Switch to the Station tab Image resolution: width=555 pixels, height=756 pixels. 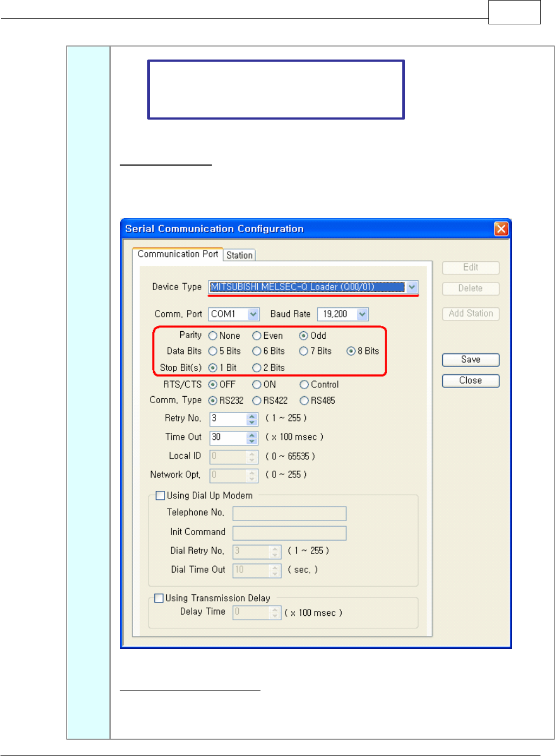click(239, 255)
